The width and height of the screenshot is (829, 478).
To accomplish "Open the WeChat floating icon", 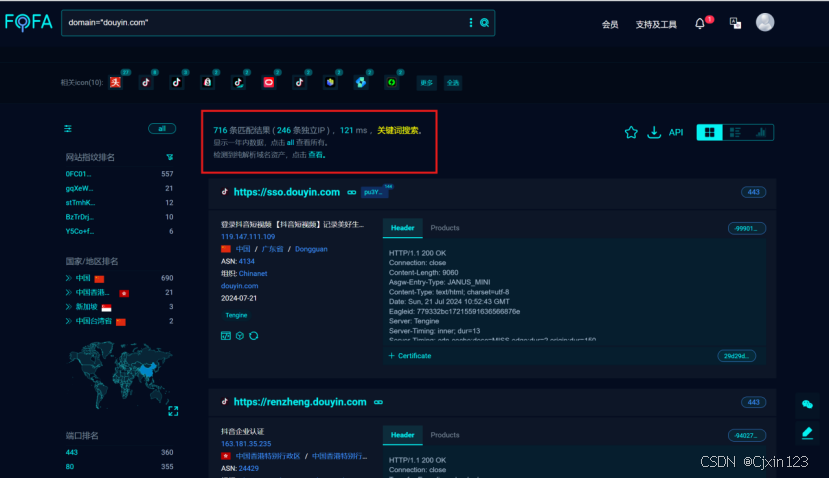I will pyautogui.click(x=807, y=405).
